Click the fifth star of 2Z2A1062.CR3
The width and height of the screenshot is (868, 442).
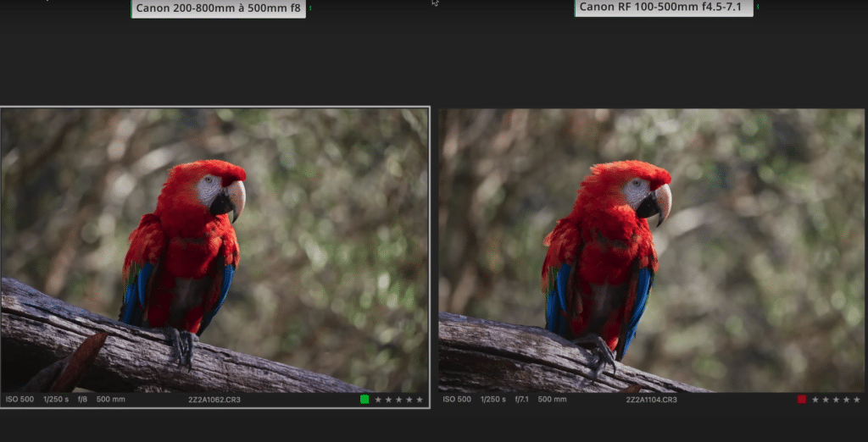pos(420,400)
